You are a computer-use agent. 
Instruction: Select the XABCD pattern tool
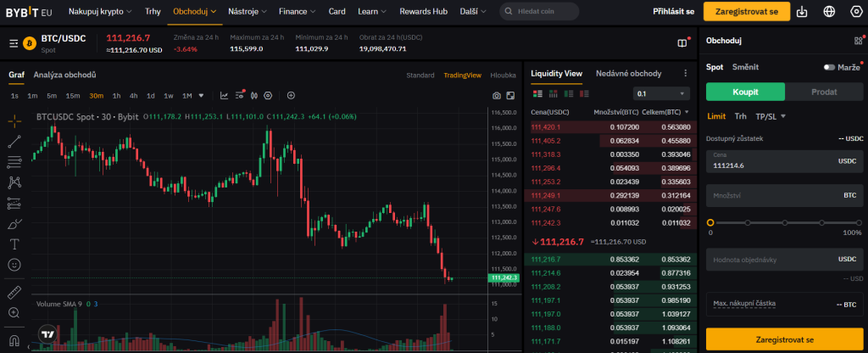[15, 182]
